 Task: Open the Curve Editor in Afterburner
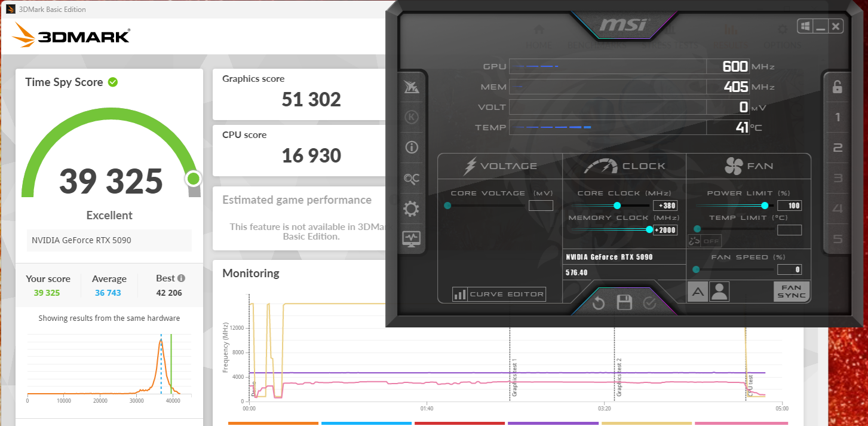tap(499, 294)
